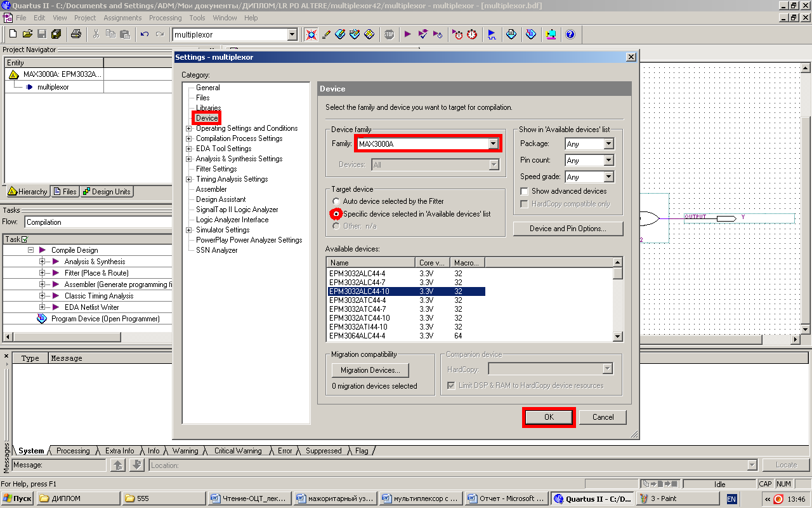Click the red stopwatch timing analyzer icon
Screen dimensions: 812x508
tap(472, 34)
